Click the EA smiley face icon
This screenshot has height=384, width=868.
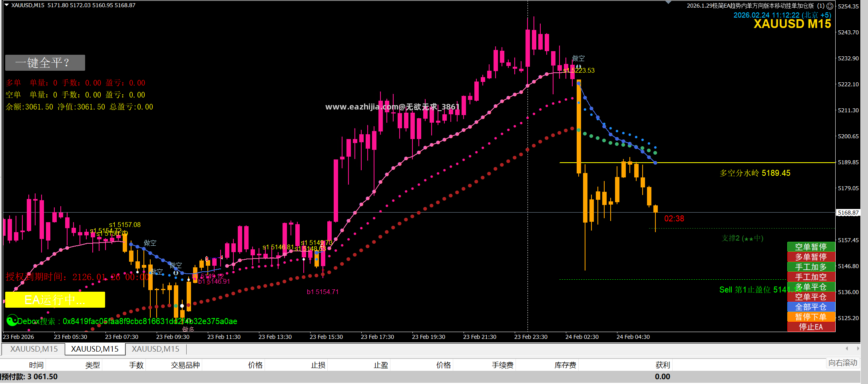pyautogui.click(x=830, y=6)
